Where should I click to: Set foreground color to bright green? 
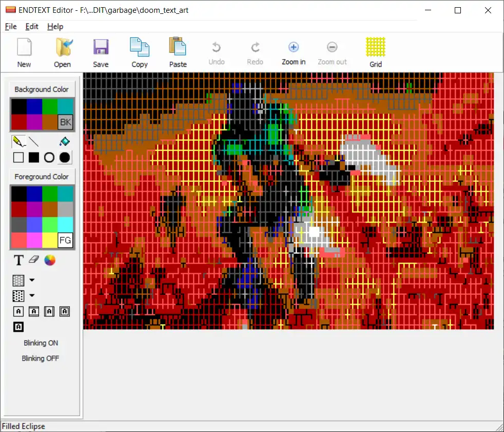[50, 225]
